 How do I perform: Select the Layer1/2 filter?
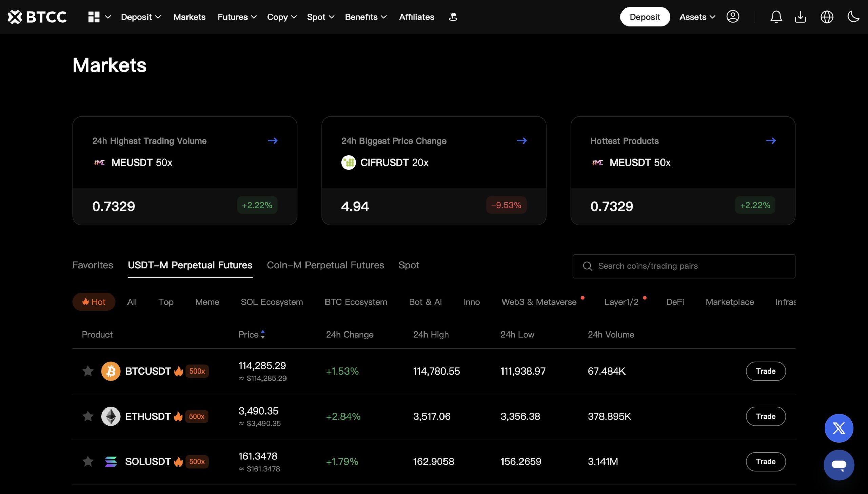pos(621,302)
